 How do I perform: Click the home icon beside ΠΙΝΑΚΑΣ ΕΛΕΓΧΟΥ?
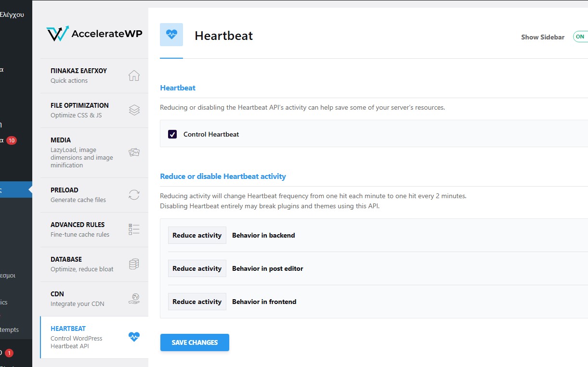point(134,76)
